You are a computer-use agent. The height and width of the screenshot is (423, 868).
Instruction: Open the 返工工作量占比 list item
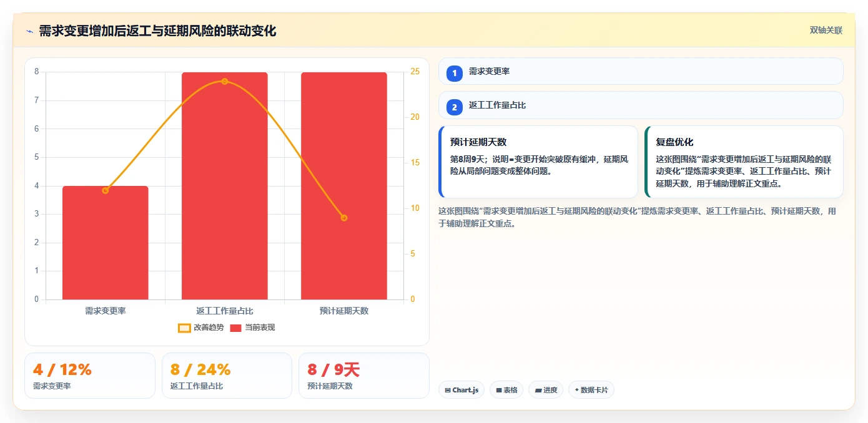[641, 105]
